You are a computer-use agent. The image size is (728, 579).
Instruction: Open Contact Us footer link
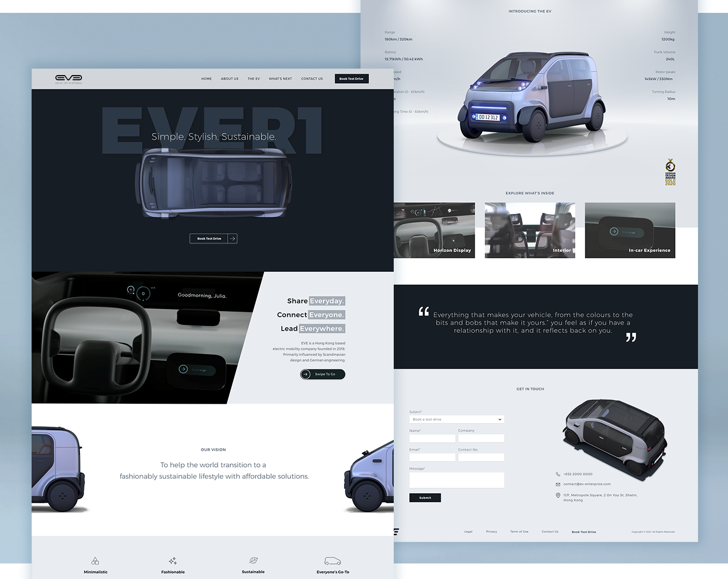(x=550, y=532)
